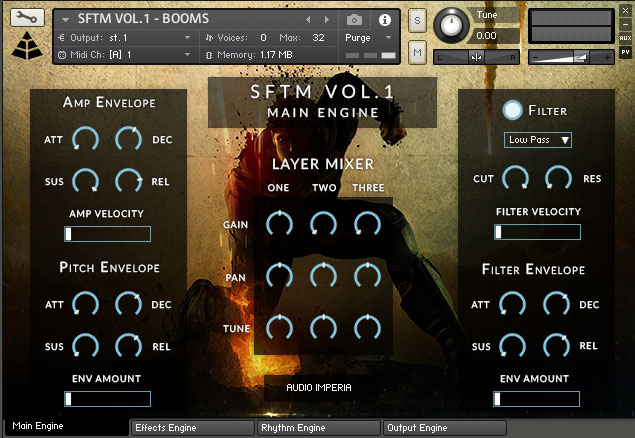Viewport: 635px width, 438px height.
Task: Open the instrument info icon
Action: (385, 19)
